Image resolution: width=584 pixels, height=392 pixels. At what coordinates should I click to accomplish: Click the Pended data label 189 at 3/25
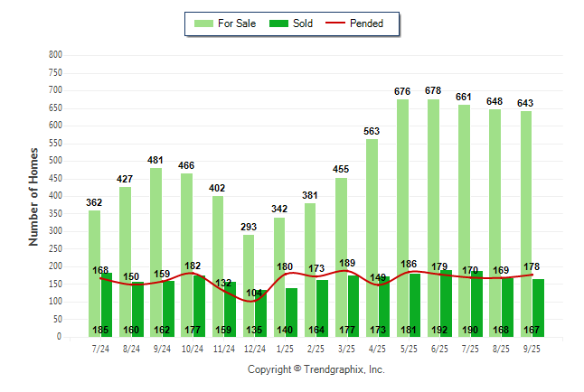click(346, 263)
